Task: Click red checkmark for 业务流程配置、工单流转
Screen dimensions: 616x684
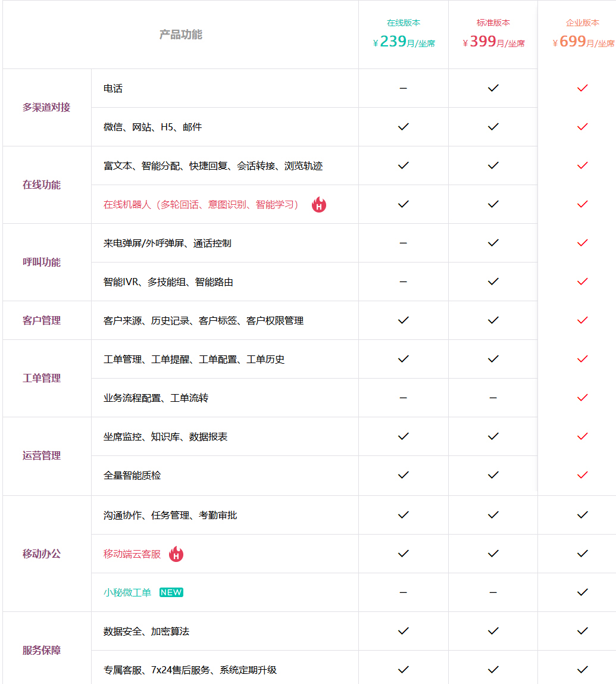Action: click(583, 398)
